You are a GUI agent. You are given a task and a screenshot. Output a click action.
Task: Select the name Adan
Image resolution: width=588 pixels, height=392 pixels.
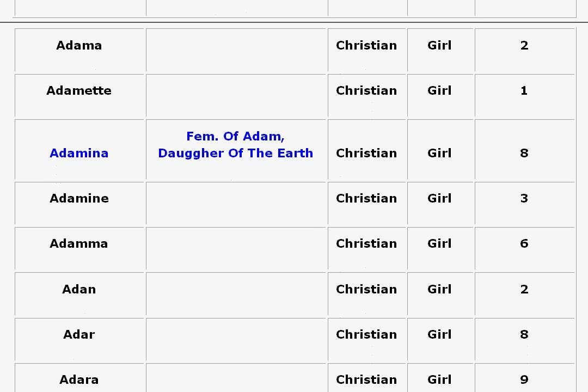[x=79, y=289]
